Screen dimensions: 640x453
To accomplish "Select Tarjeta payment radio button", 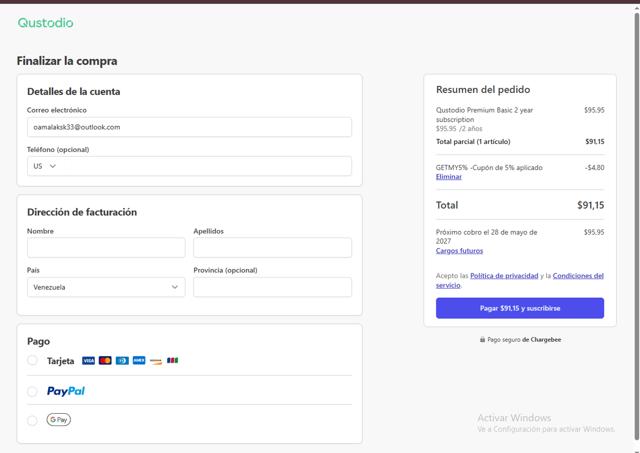I will click(32, 360).
